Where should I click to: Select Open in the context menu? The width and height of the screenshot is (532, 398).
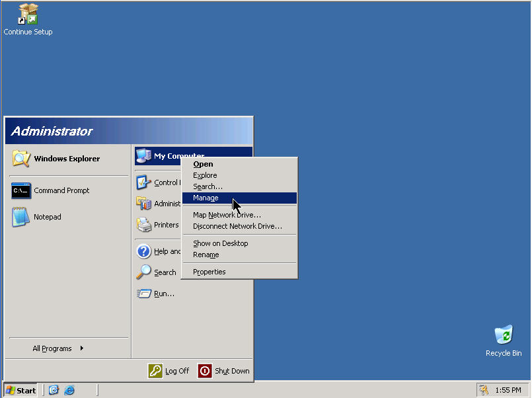[239, 164]
